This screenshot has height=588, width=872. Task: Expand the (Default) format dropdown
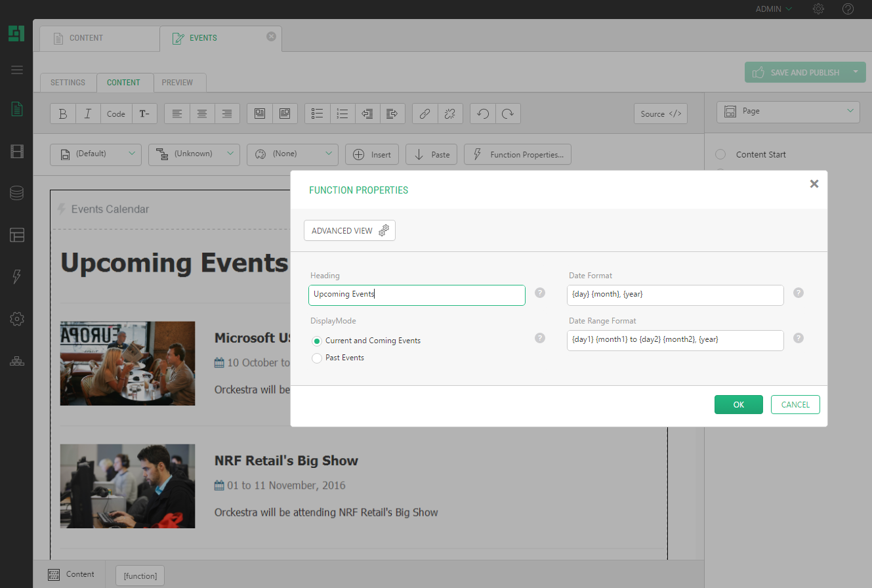point(95,154)
